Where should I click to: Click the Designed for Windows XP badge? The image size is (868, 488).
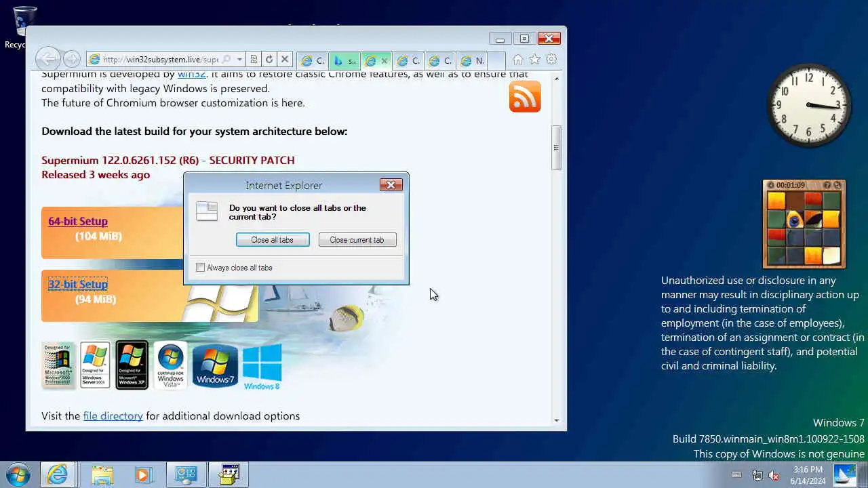click(132, 365)
